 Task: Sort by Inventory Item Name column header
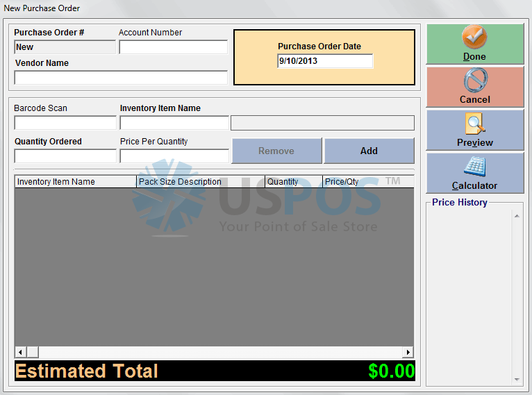pyautogui.click(x=75, y=182)
